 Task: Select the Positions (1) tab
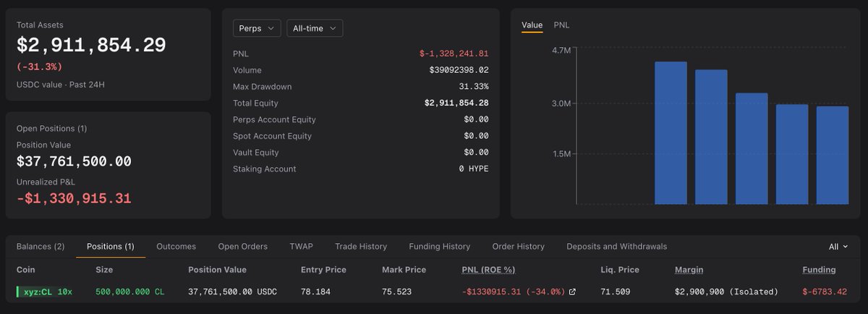(x=111, y=247)
